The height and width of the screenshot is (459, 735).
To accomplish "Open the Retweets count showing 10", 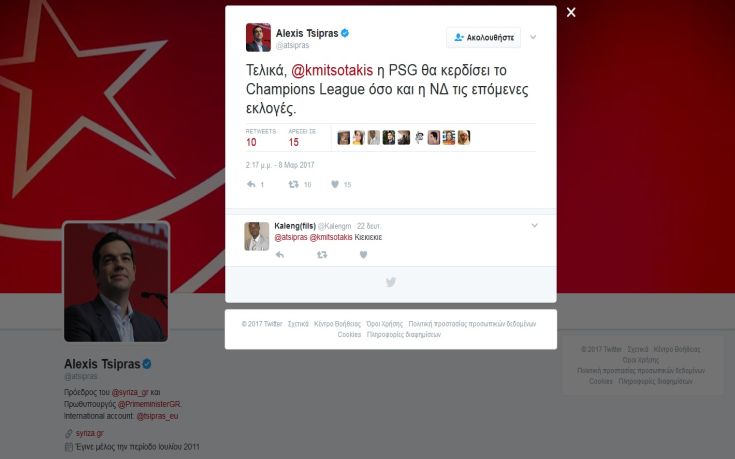I will [261, 137].
